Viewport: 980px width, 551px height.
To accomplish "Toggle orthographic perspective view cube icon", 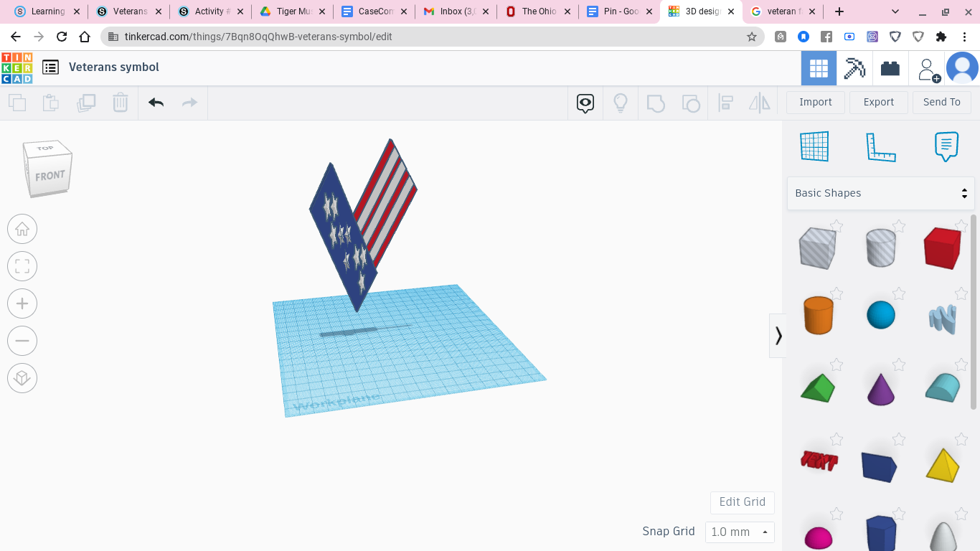I will coord(22,378).
